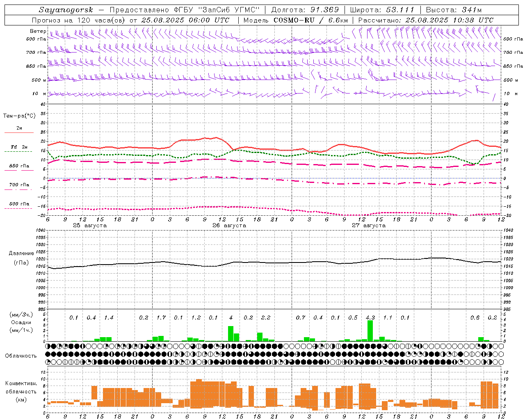Image resolution: width=525 pixels, height=420 pixels.
Task: Click the tallest green precipitation bar
Action: point(370,331)
